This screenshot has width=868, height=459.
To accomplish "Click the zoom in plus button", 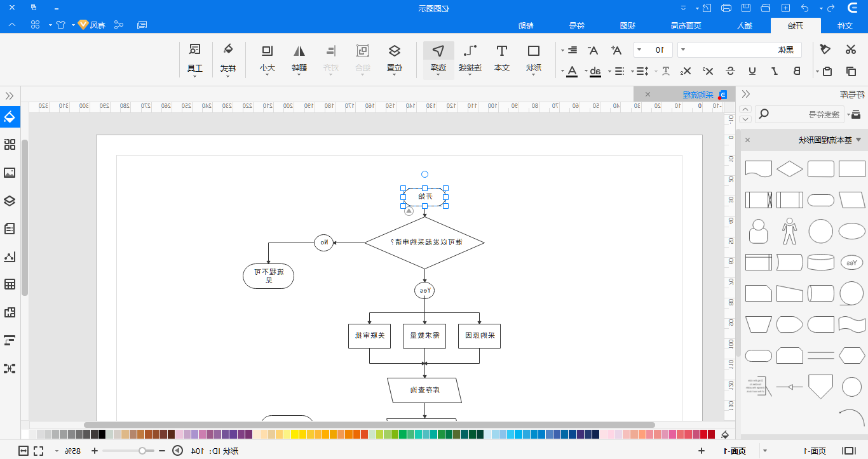I will (x=95, y=451).
